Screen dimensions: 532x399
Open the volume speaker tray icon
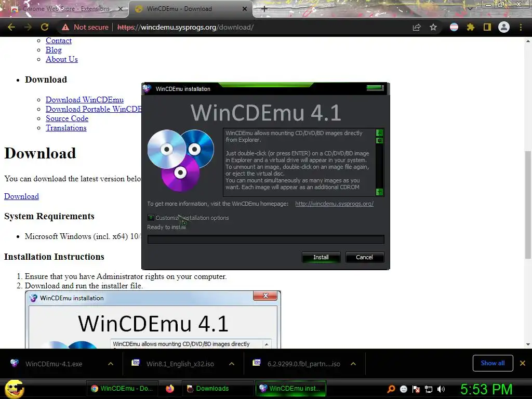(441, 389)
